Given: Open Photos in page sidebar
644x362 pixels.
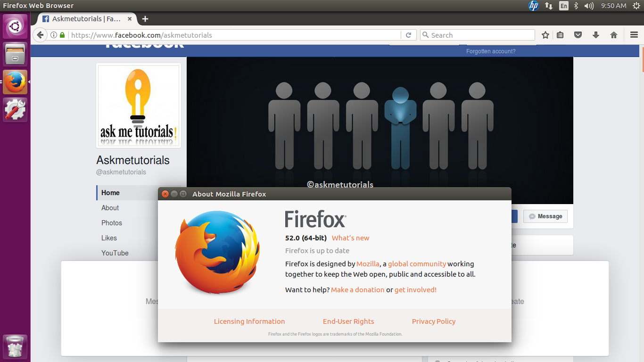Looking at the screenshot, I should pyautogui.click(x=112, y=223).
